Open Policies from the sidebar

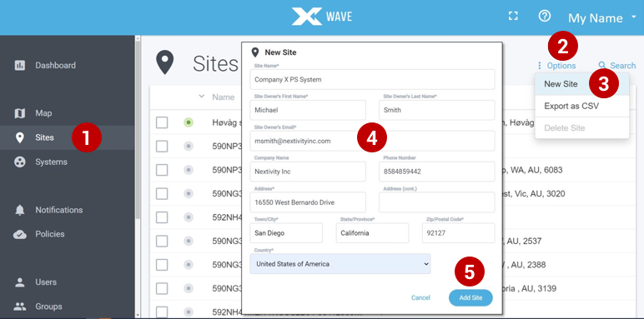50,234
